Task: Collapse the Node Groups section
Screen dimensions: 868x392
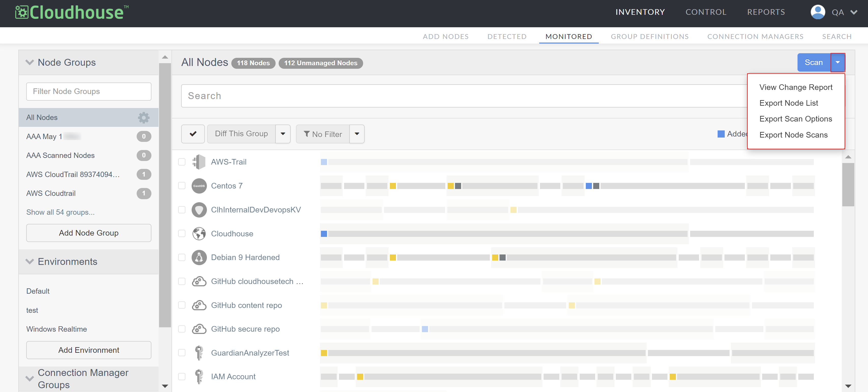Action: (30, 62)
